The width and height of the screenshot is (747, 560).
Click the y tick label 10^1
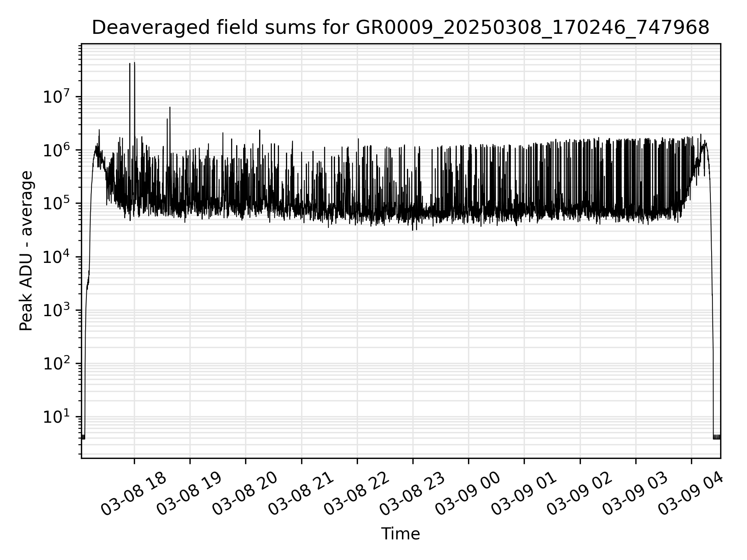(x=56, y=416)
